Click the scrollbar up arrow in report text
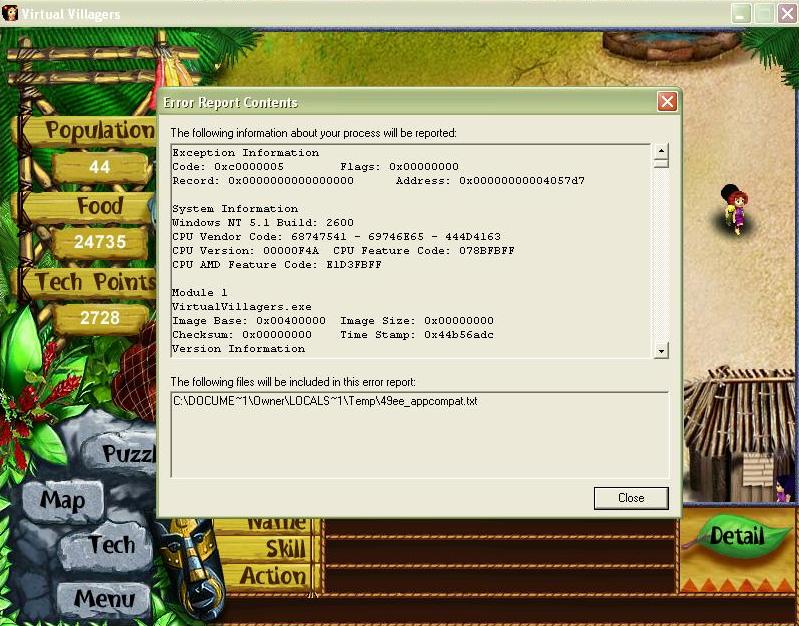Screen dimensions: 799x626 [661, 151]
